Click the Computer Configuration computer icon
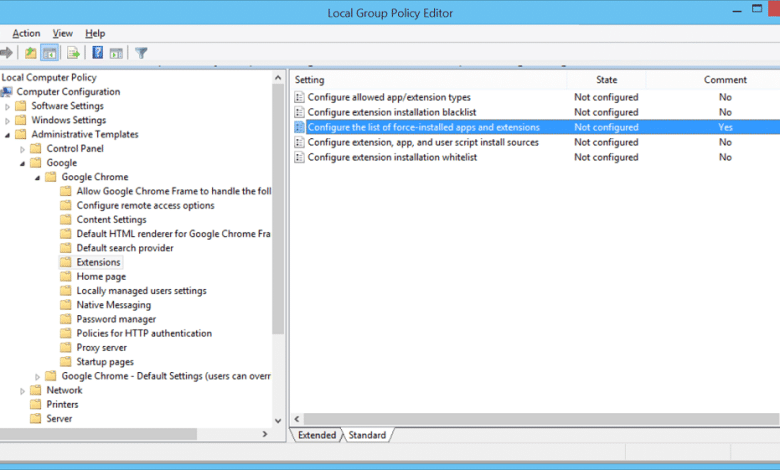The image size is (780, 470). tap(6, 92)
